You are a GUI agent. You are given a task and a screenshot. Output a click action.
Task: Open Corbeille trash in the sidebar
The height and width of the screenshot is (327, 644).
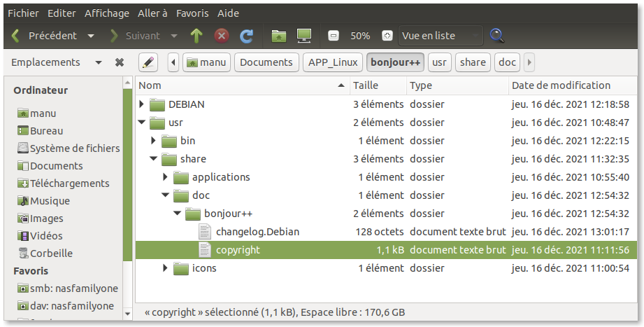(x=45, y=253)
